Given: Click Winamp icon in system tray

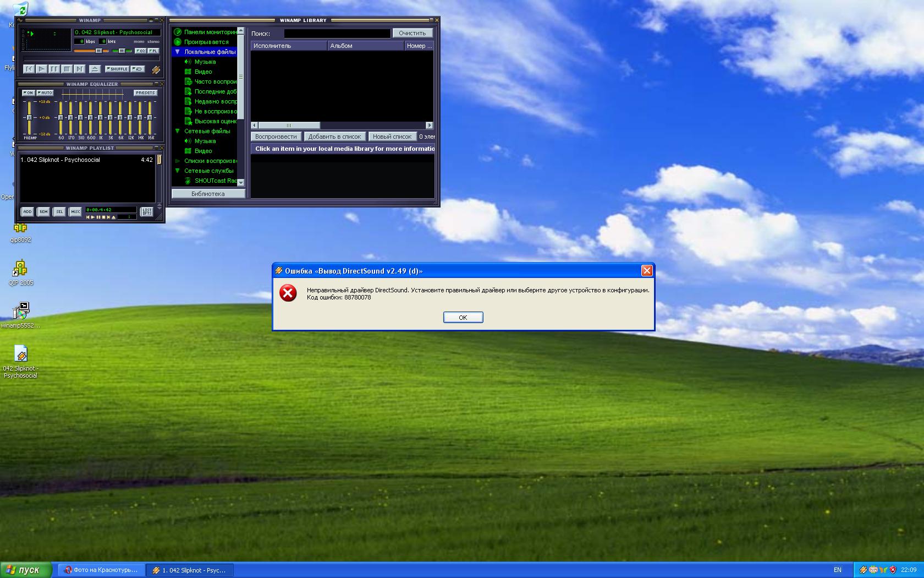Looking at the screenshot, I should [863, 570].
